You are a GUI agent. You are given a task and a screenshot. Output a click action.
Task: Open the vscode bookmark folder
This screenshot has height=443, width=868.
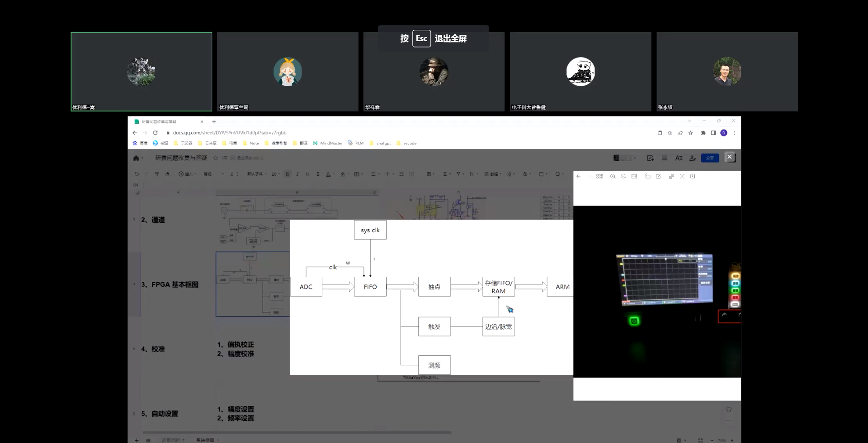(x=406, y=143)
